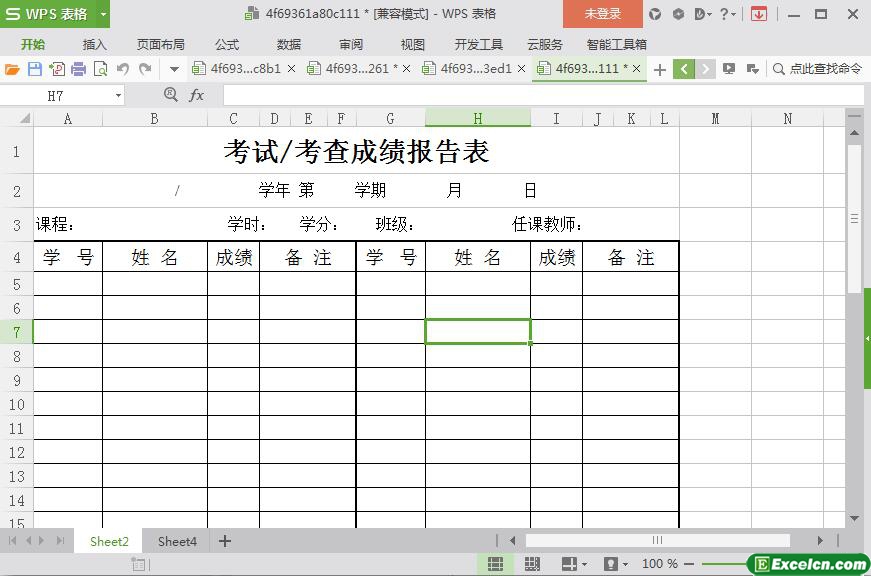This screenshot has width=871, height=576.
Task: Select the 课程: cell
Action: (x=54, y=224)
